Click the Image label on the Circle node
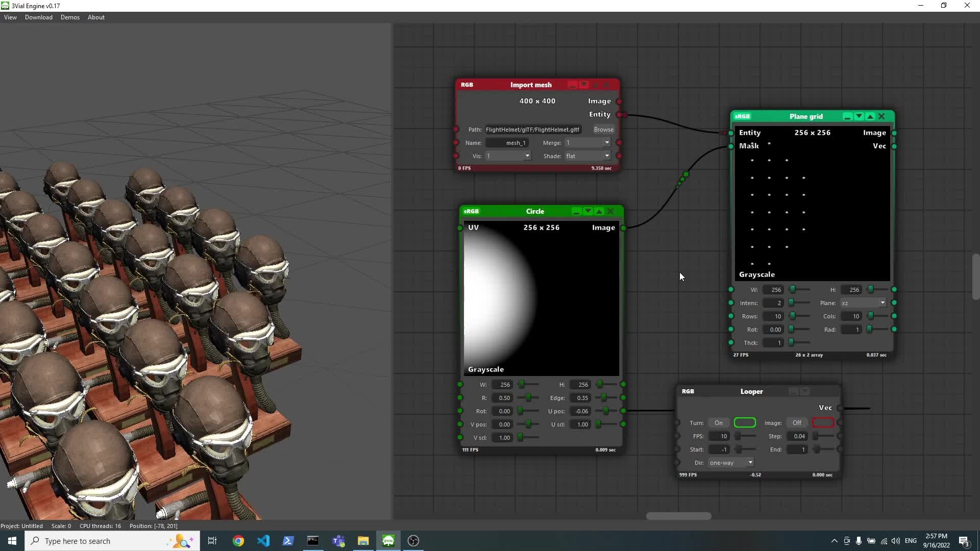Image resolution: width=980 pixels, height=551 pixels. click(x=603, y=228)
